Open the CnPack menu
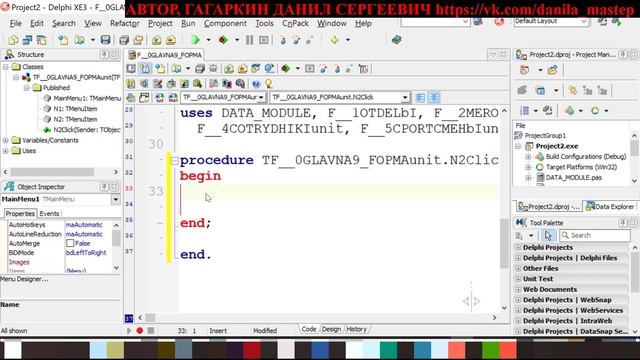Image resolution: width=640 pixels, height=360 pixels. [295, 23]
